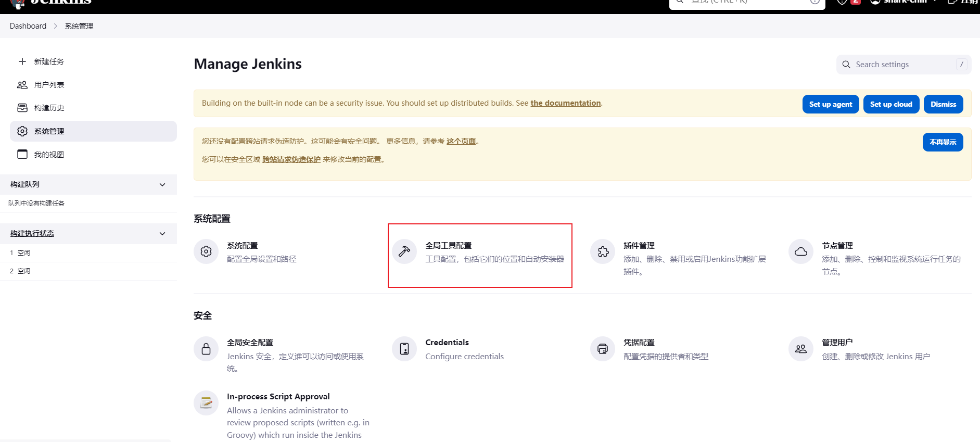Click the 全局安全配置 lock icon
This screenshot has width=980, height=442.
tap(206, 349)
